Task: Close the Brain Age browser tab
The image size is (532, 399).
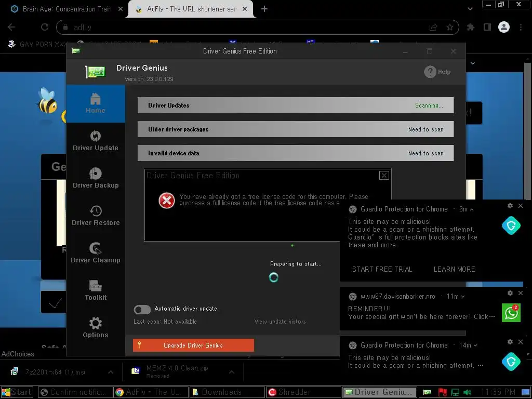Action: point(121,9)
